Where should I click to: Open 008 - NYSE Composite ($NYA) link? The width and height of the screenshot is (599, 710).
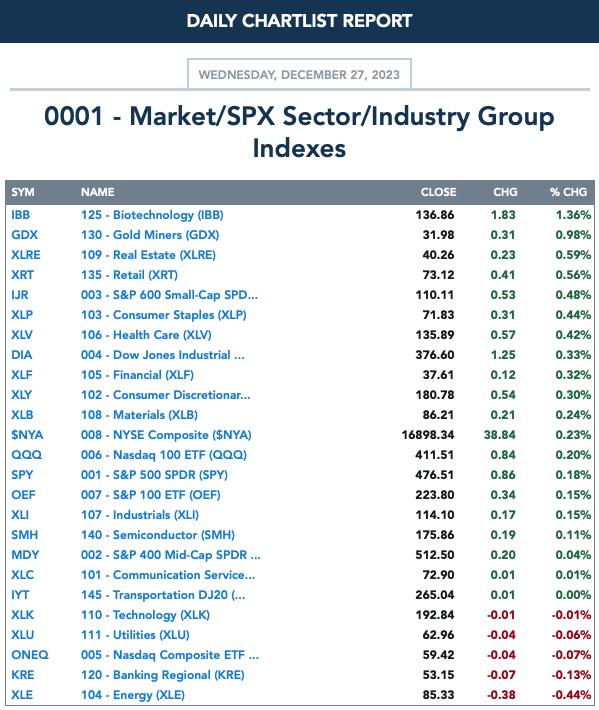tap(166, 435)
